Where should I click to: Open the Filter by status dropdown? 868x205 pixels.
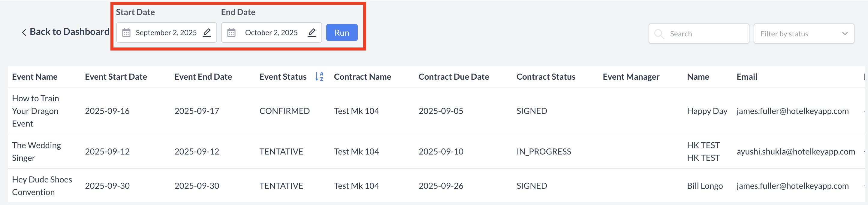pyautogui.click(x=803, y=34)
